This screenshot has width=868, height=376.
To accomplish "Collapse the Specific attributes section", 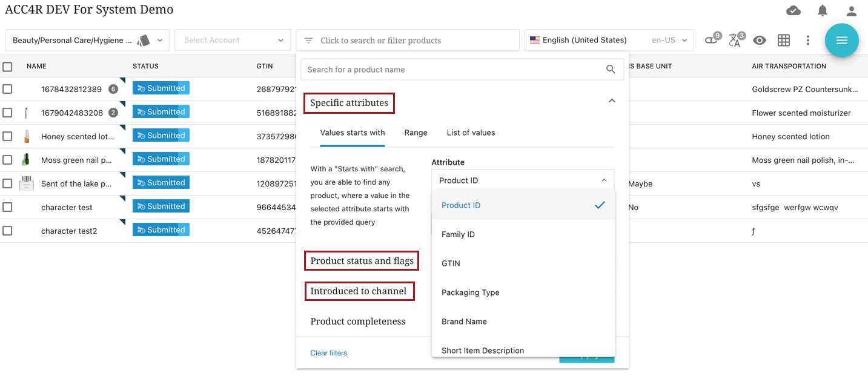I will click(x=612, y=101).
